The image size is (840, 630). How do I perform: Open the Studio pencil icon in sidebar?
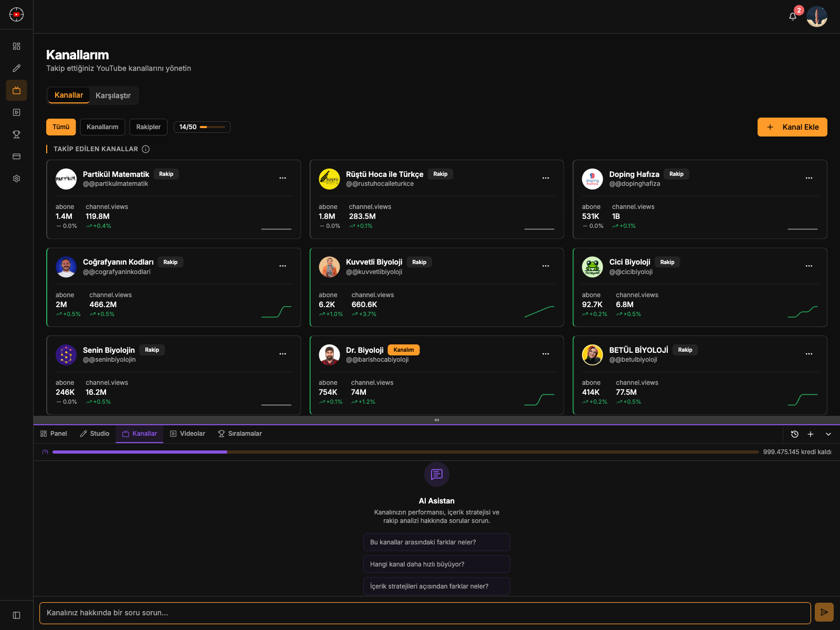point(16,68)
